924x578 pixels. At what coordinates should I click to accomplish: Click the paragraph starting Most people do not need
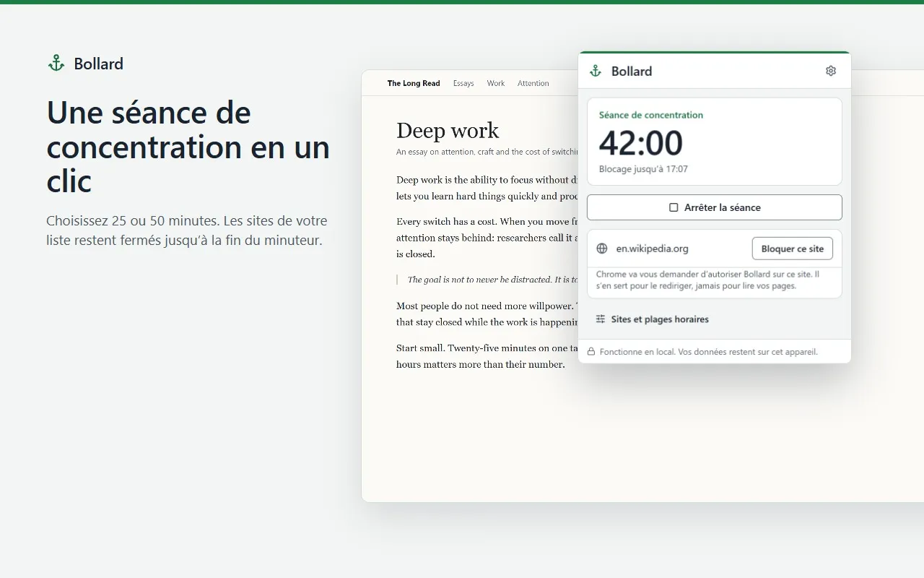pyautogui.click(x=487, y=314)
